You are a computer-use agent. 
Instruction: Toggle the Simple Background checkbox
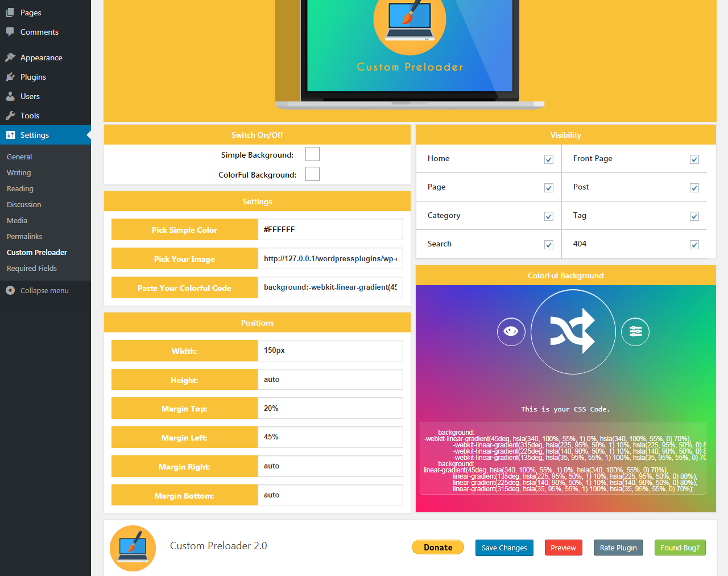click(312, 154)
